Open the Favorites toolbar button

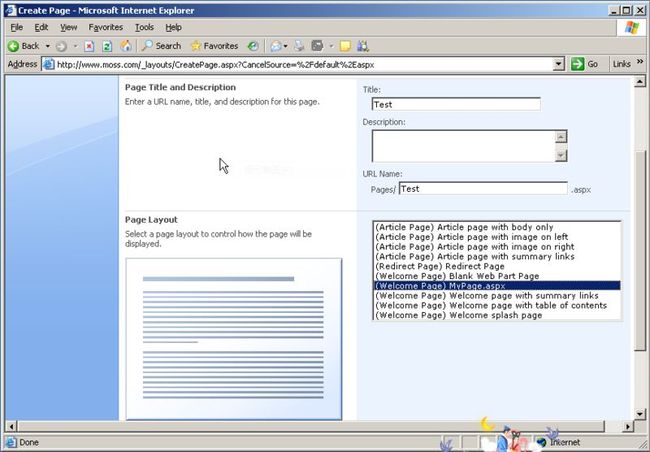click(x=214, y=46)
